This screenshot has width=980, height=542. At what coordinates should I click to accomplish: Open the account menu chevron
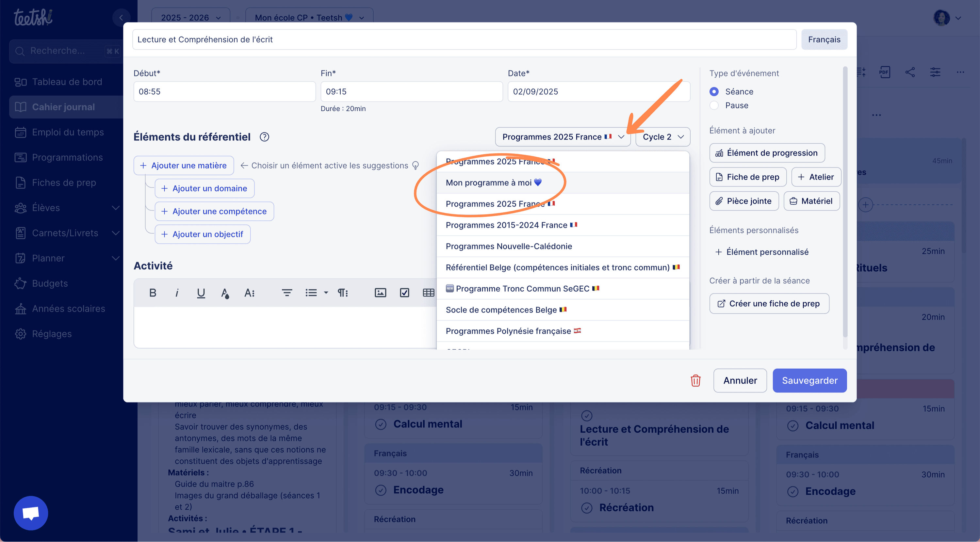click(958, 18)
